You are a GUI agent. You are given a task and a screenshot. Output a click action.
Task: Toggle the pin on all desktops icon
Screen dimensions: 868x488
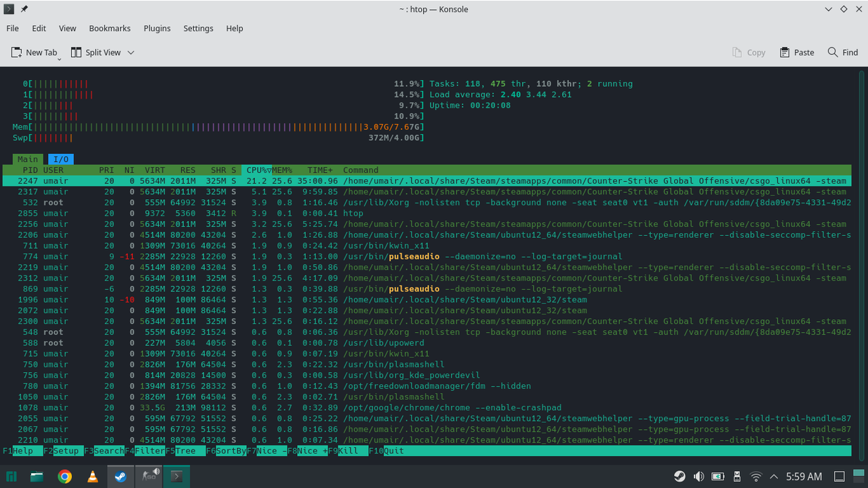24,9
